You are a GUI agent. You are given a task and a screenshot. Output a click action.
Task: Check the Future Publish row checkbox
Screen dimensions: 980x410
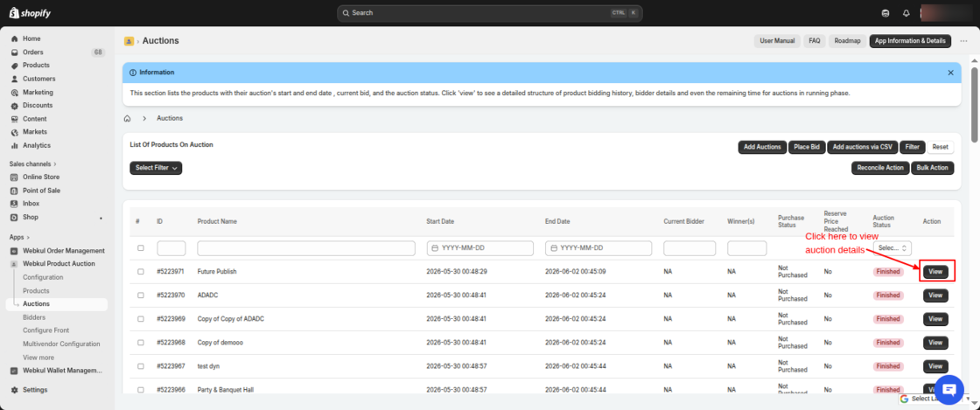[x=141, y=272]
